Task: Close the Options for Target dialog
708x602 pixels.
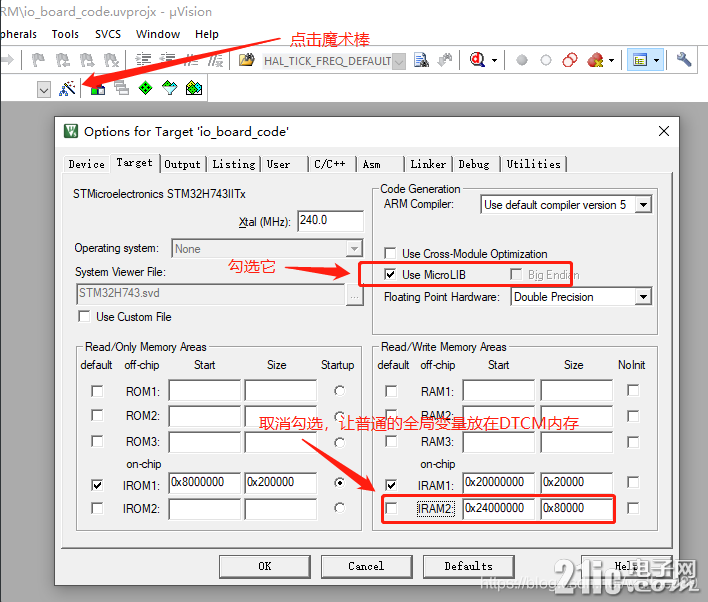Action: [x=664, y=131]
